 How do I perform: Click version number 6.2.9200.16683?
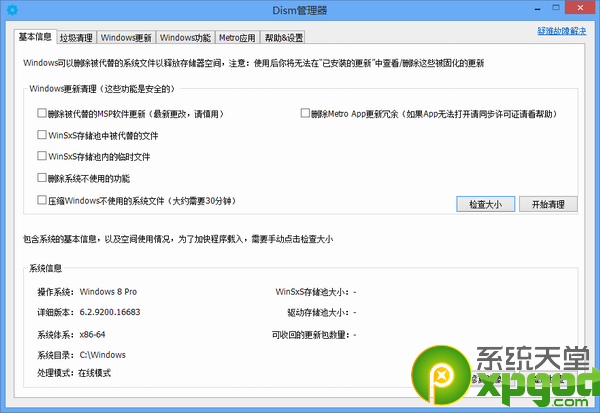[110, 312]
